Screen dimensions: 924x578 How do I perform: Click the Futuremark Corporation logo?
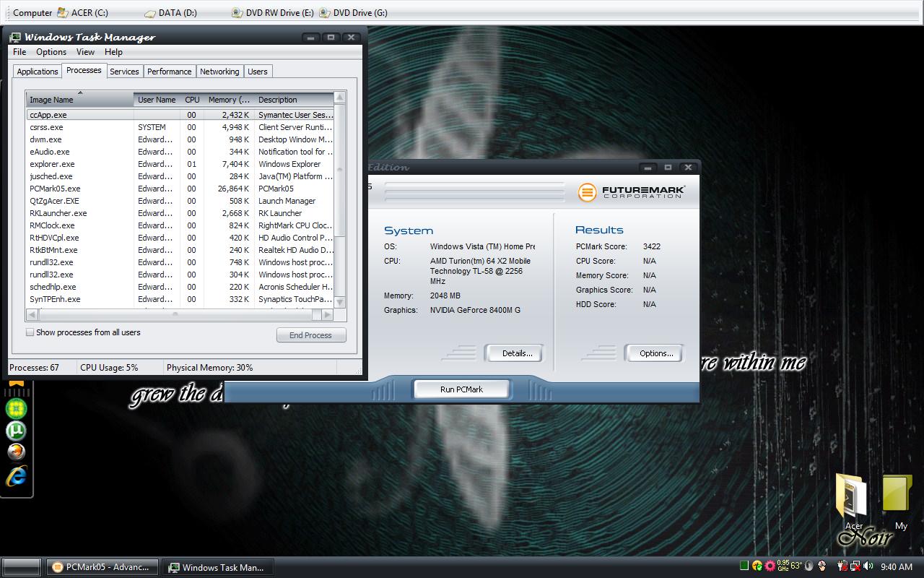click(x=632, y=191)
